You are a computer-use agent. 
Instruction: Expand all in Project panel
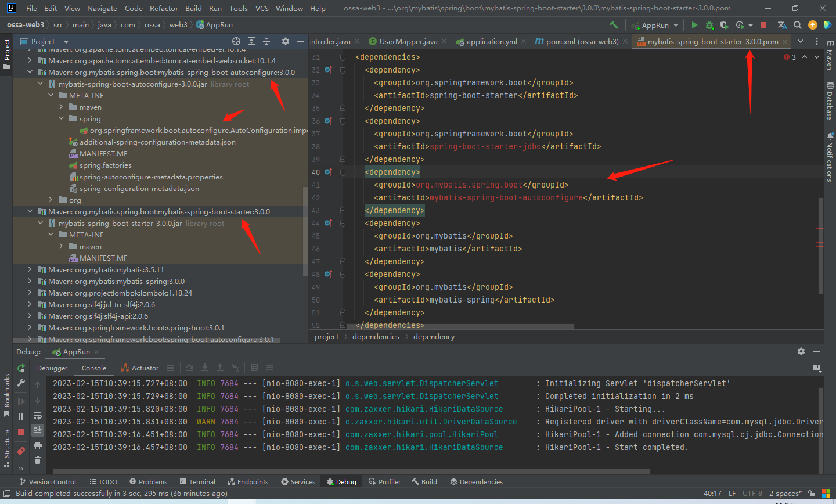(251, 41)
